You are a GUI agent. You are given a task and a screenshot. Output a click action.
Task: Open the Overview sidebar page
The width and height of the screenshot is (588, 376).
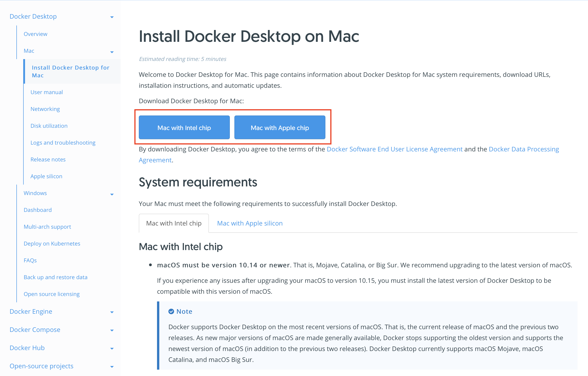(35, 34)
